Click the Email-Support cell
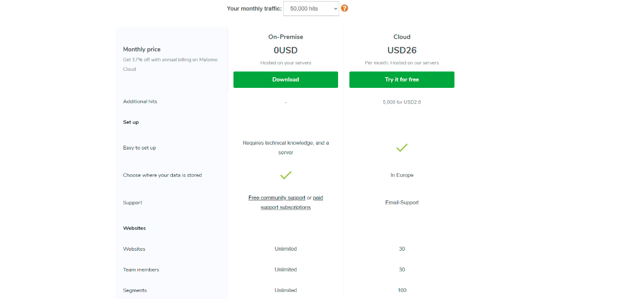644x299 pixels. [x=402, y=203]
